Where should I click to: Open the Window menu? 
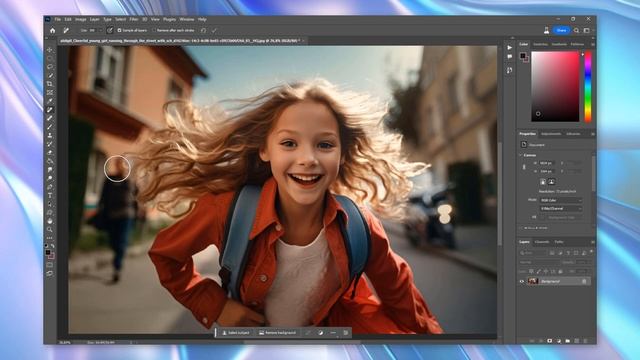pyautogui.click(x=187, y=19)
